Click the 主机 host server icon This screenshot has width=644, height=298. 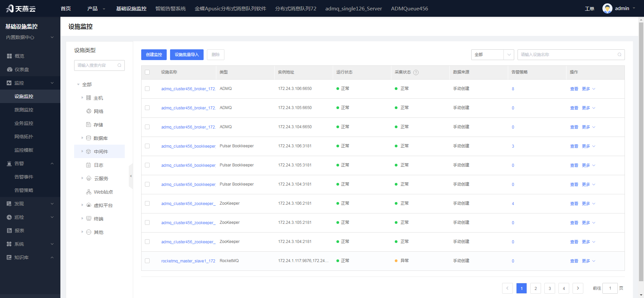[x=89, y=98]
